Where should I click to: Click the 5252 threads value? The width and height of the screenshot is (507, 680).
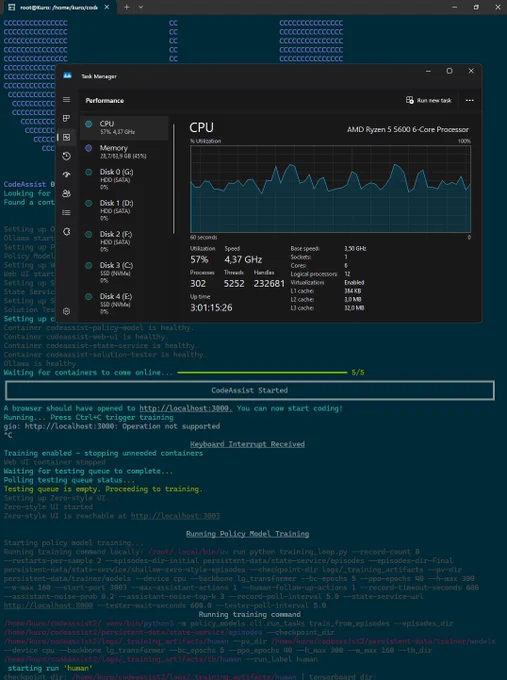234,284
